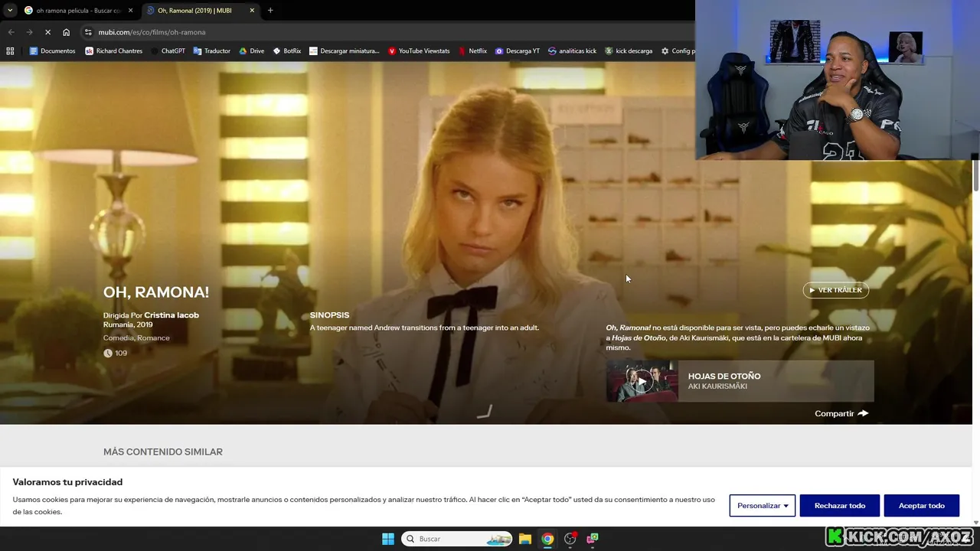Switch to the 'oh ramona pelicula' Google tab
This screenshot has height=551, width=980.
coord(77,11)
